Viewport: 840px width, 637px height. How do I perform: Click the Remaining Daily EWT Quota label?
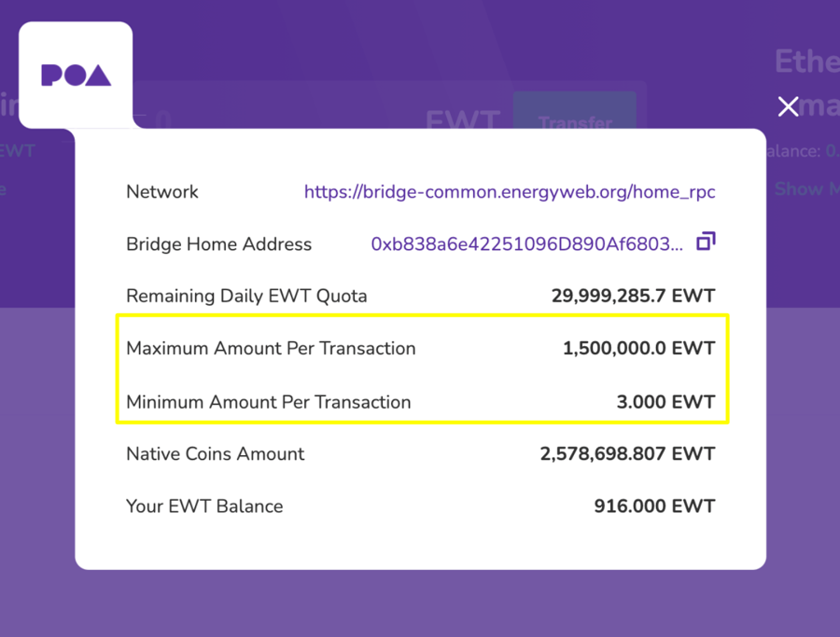(246, 297)
